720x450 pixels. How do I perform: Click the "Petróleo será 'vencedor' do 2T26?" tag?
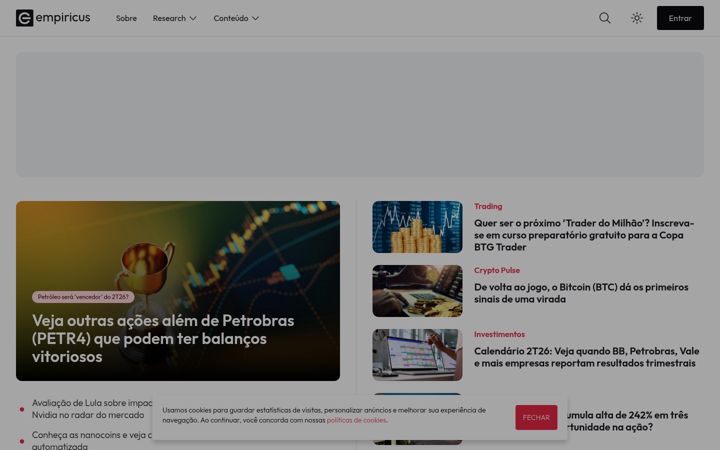[83, 297]
